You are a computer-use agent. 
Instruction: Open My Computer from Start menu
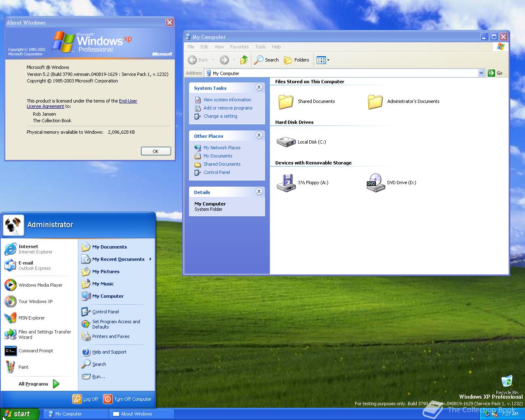click(116, 296)
